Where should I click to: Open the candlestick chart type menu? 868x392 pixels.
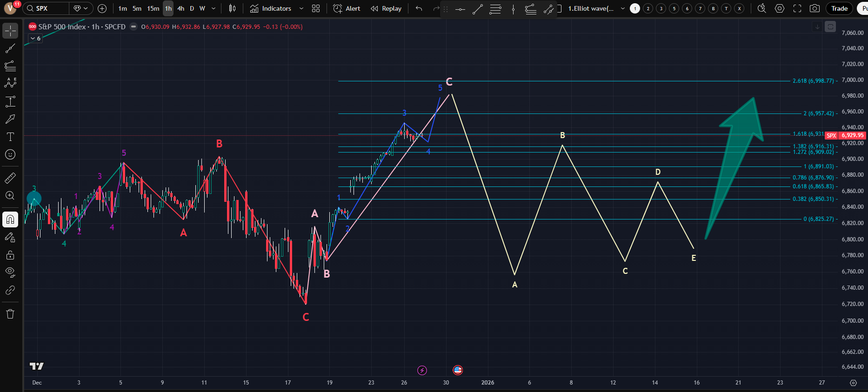[x=233, y=8]
